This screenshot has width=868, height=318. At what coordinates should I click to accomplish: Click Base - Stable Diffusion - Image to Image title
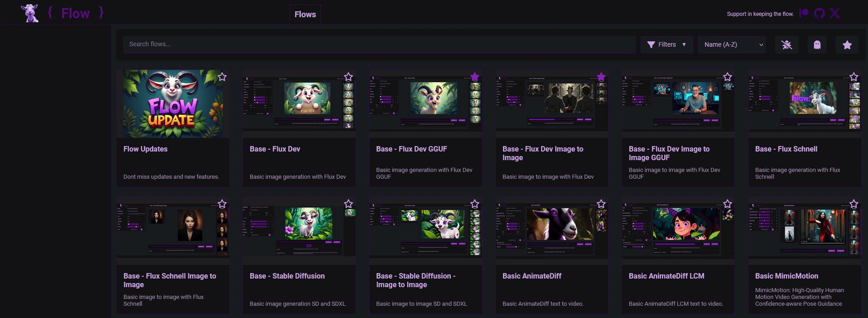[x=415, y=280]
